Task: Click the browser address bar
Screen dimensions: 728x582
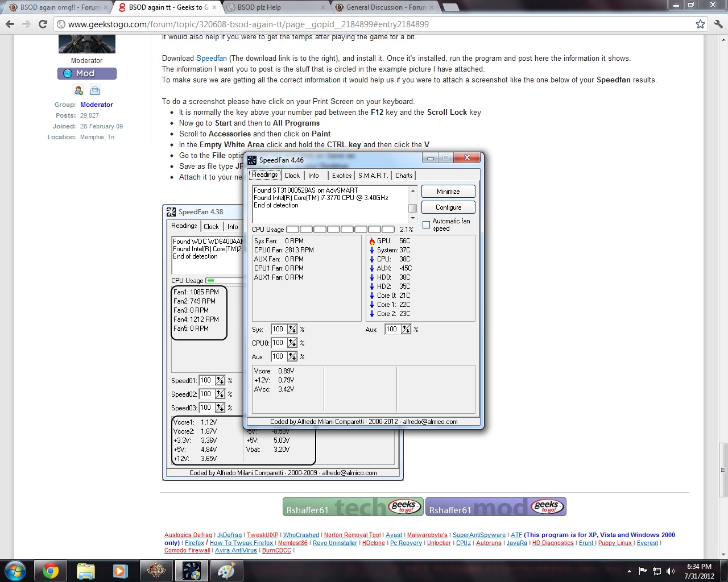Action: click(x=373, y=24)
